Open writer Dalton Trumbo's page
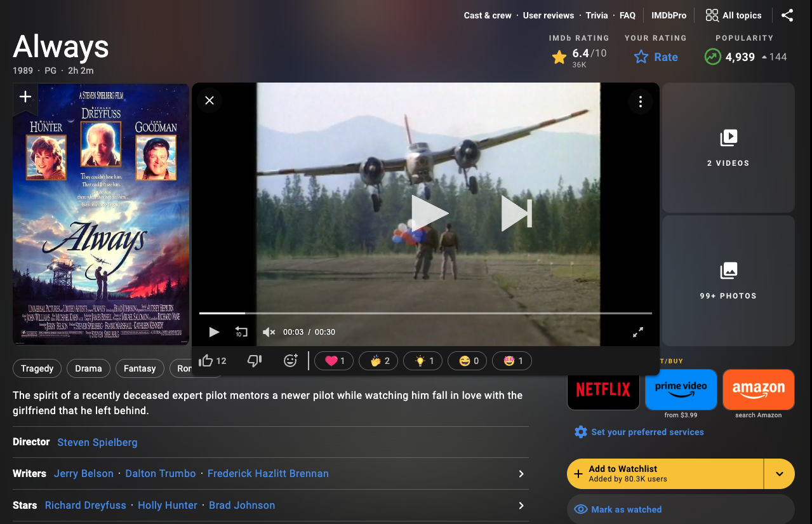The height and width of the screenshot is (524, 812). [161, 474]
